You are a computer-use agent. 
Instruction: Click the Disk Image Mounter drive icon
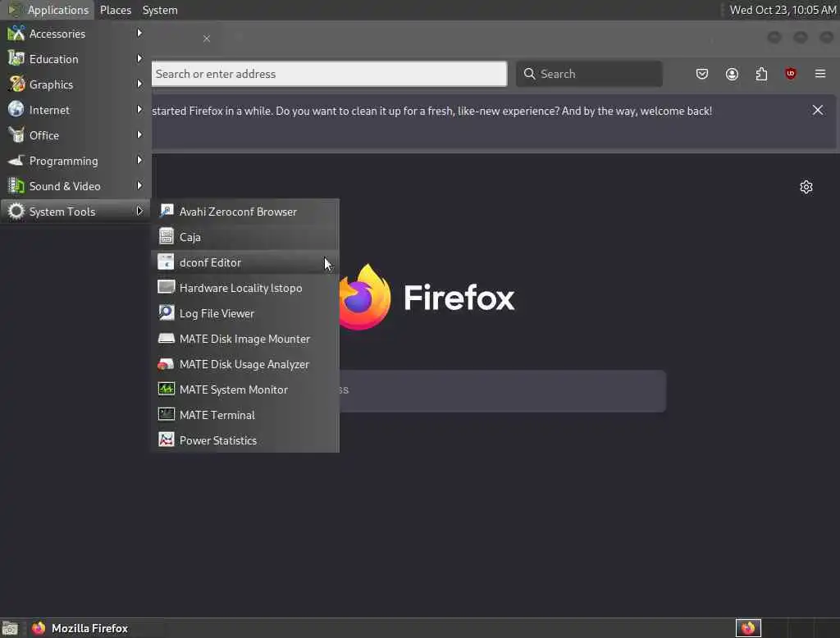[x=166, y=338]
